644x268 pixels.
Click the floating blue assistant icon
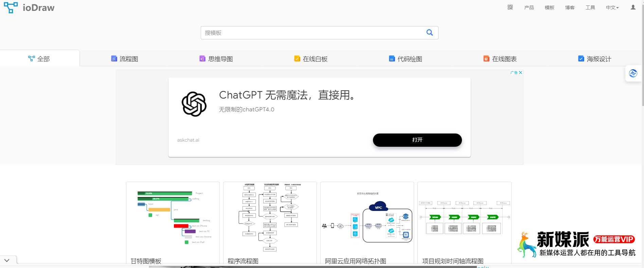point(633,73)
